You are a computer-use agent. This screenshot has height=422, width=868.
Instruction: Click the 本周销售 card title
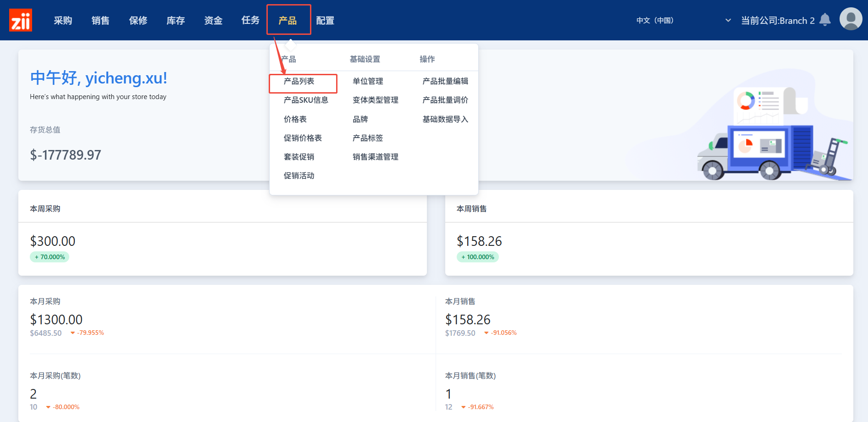click(x=471, y=209)
